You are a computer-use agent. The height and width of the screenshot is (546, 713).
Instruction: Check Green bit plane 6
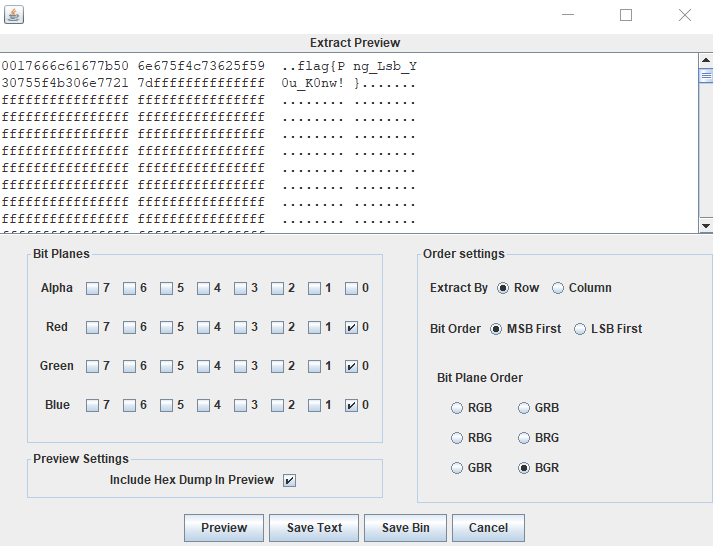coord(130,366)
